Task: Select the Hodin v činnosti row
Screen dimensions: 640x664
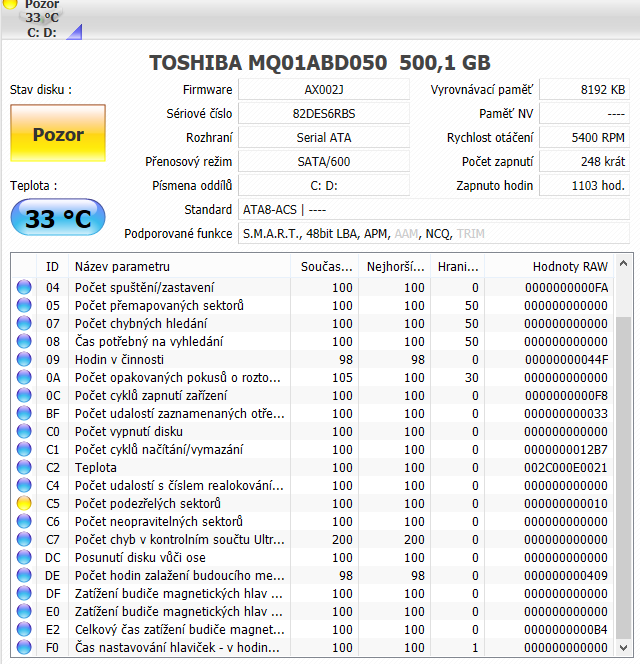Action: coord(313,359)
